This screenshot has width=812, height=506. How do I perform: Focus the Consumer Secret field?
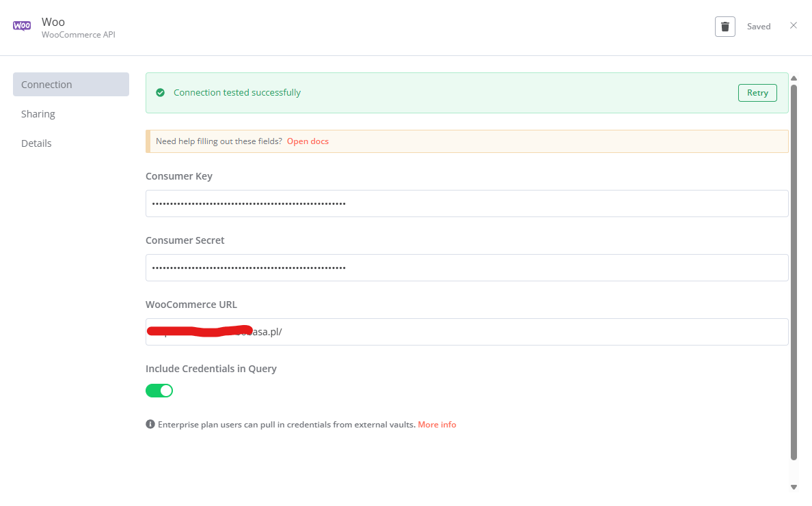(x=467, y=268)
